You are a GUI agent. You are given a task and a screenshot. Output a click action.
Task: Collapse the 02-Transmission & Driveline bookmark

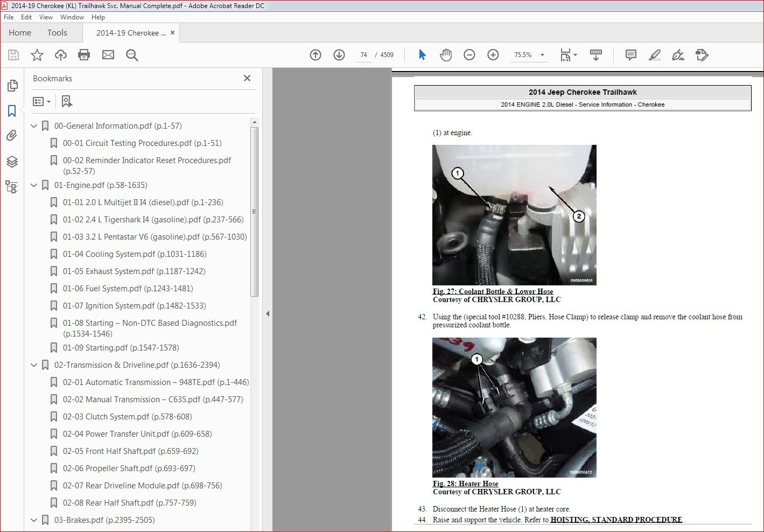click(x=34, y=365)
